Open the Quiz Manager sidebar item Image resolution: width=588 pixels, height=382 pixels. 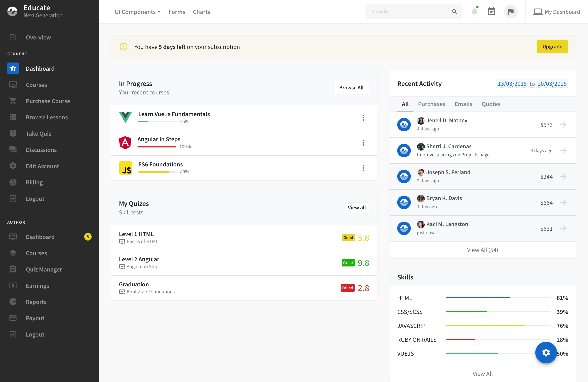pyautogui.click(x=44, y=269)
